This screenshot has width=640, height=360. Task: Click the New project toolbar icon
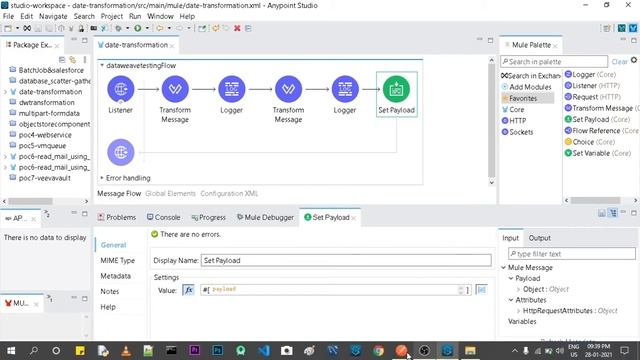tap(8, 28)
